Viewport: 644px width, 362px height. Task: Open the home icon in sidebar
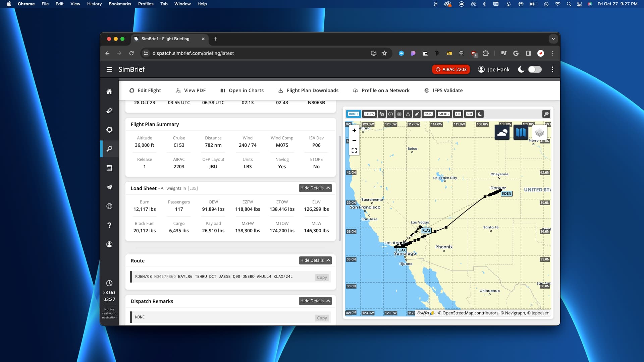pos(109,92)
